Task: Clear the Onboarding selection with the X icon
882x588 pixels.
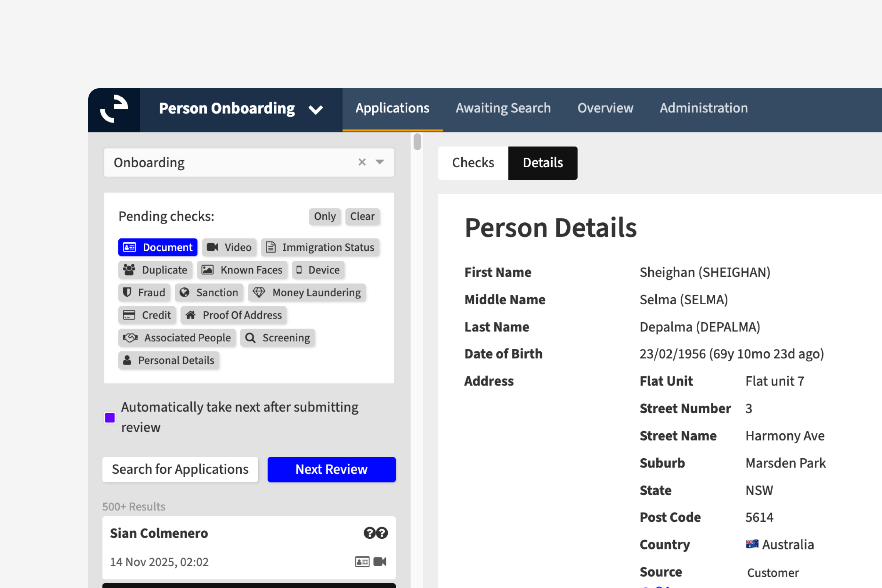Action: point(362,162)
